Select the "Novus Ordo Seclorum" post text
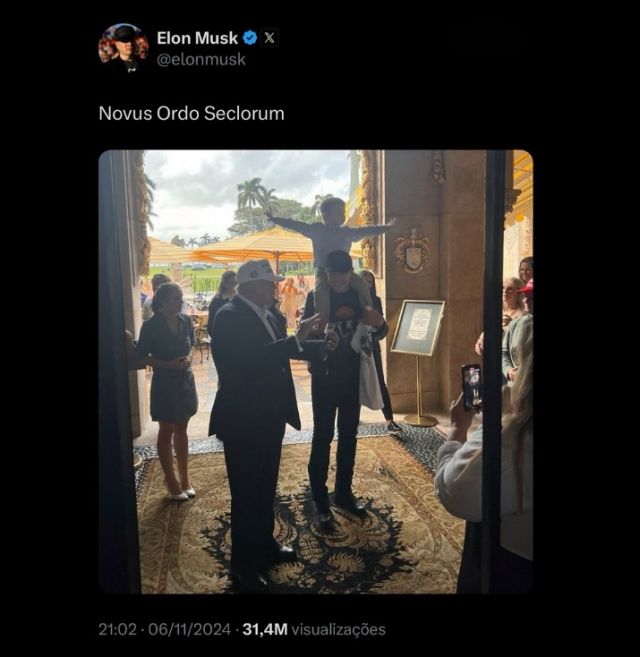The height and width of the screenshot is (657, 640). (191, 113)
